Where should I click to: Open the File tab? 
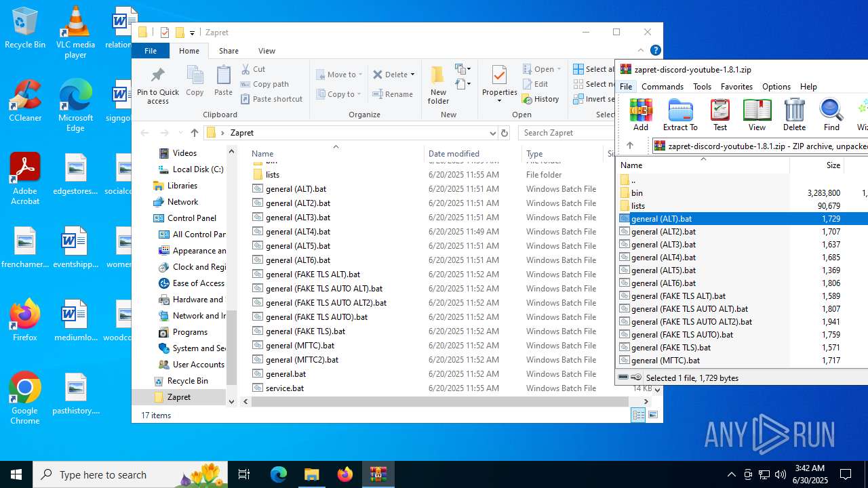tap(151, 51)
